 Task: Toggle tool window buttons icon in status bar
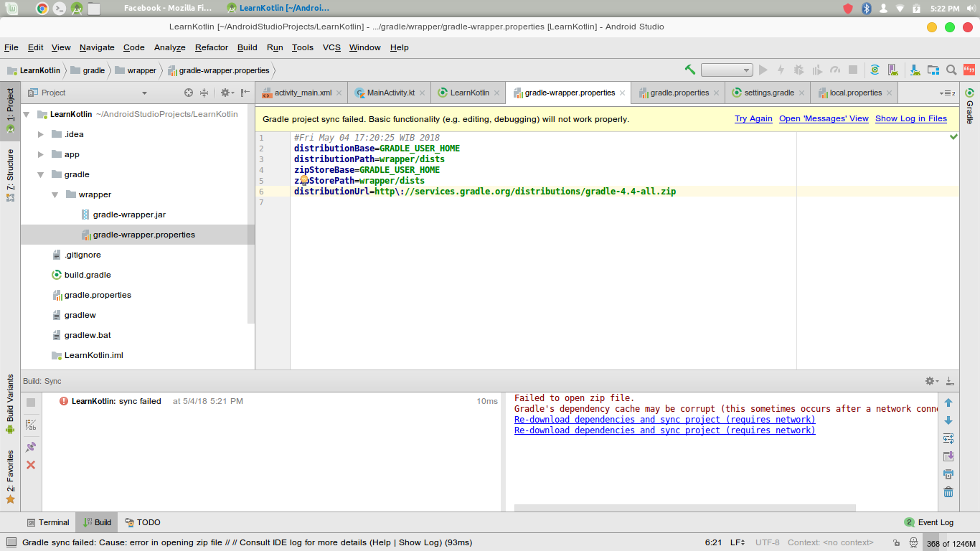(x=11, y=543)
